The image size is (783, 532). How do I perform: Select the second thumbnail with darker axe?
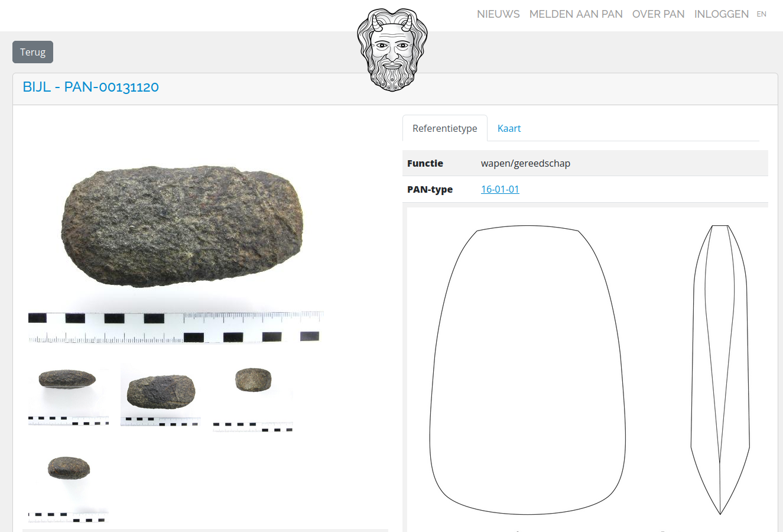pyautogui.click(x=161, y=395)
